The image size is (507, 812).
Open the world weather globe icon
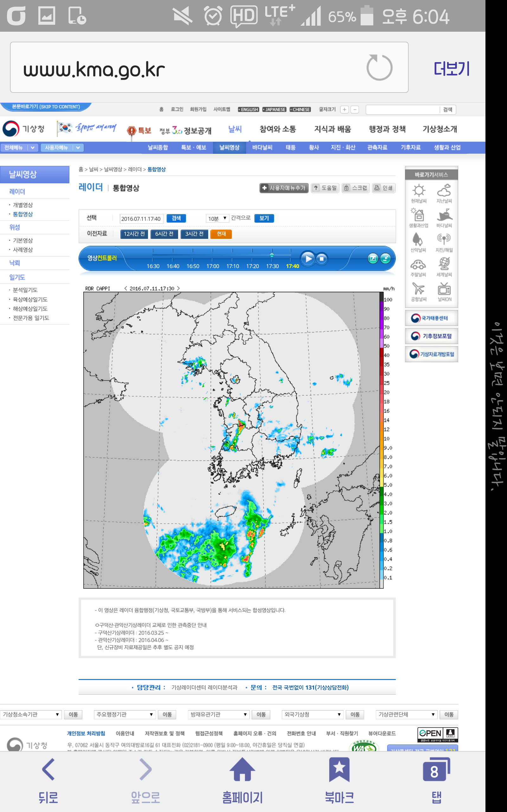(444, 264)
